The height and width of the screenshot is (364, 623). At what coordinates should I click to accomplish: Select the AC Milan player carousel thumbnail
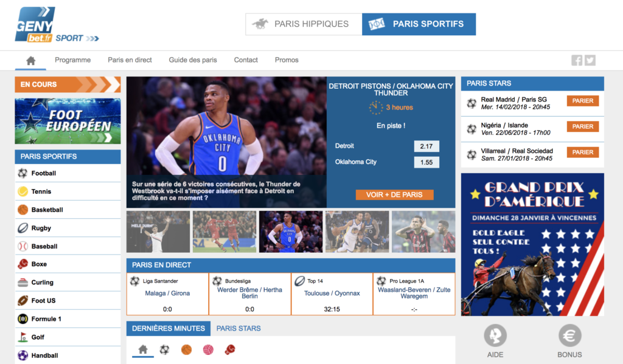point(423,232)
